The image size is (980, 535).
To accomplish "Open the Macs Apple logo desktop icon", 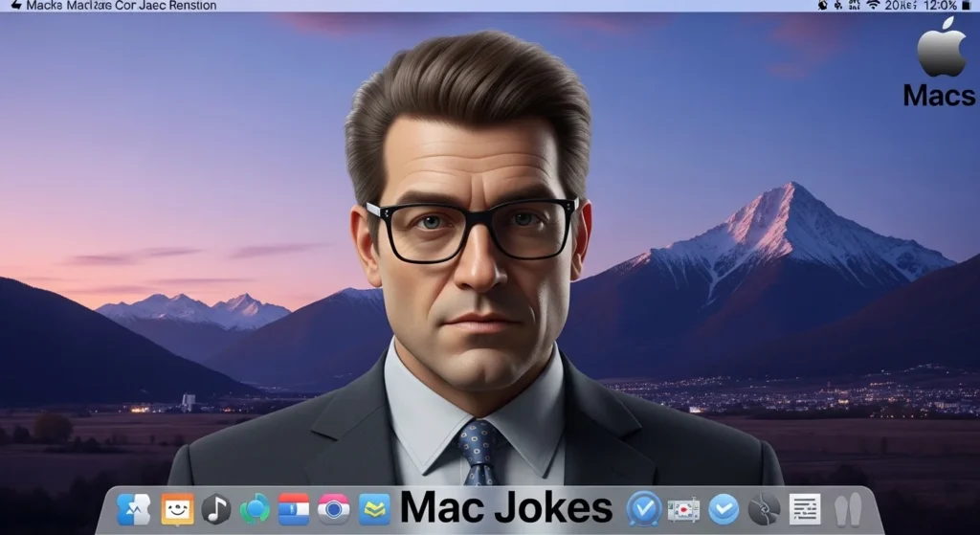I will tap(940, 61).
